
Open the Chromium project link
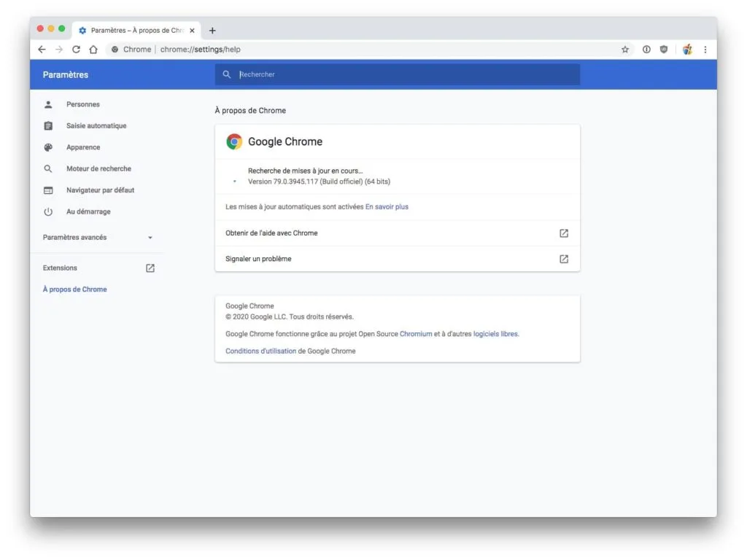(416, 334)
